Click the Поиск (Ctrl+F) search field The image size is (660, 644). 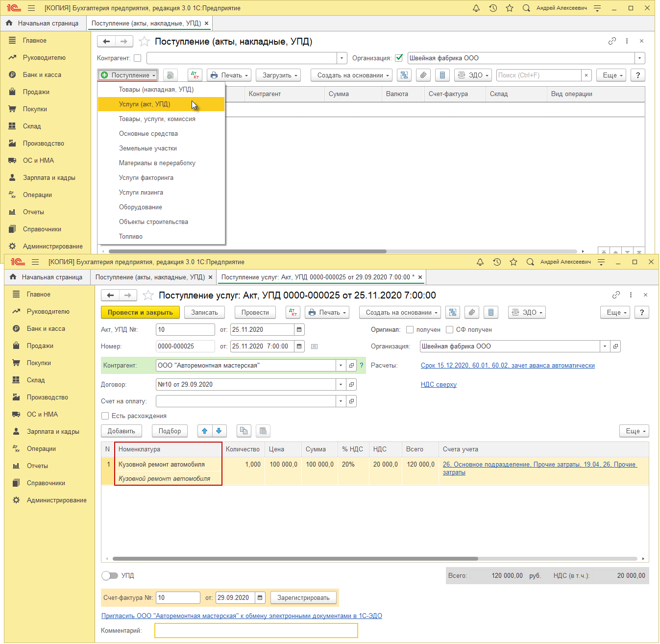[539, 75]
